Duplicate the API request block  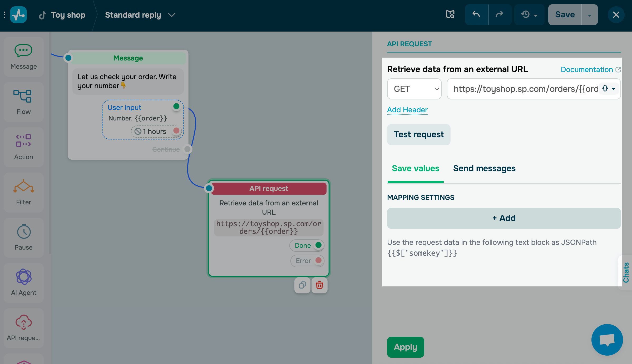pos(302,285)
